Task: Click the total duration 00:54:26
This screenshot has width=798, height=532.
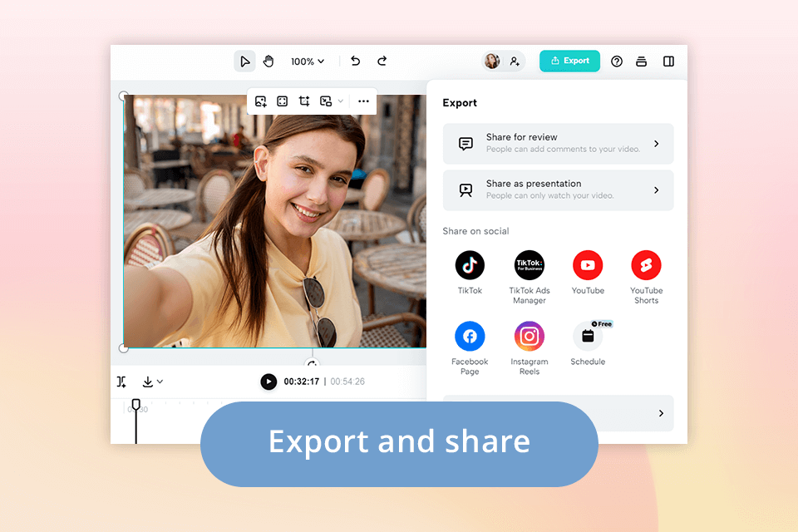Action: 347,382
